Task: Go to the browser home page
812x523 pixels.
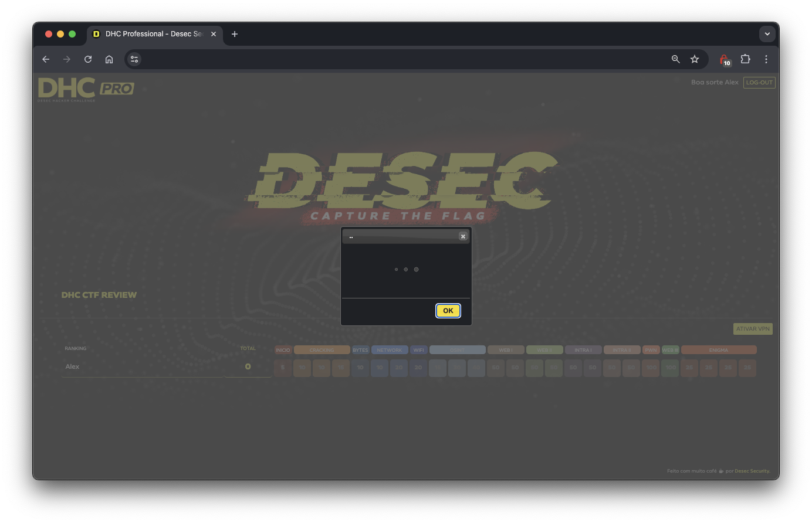Action: pyautogui.click(x=109, y=59)
